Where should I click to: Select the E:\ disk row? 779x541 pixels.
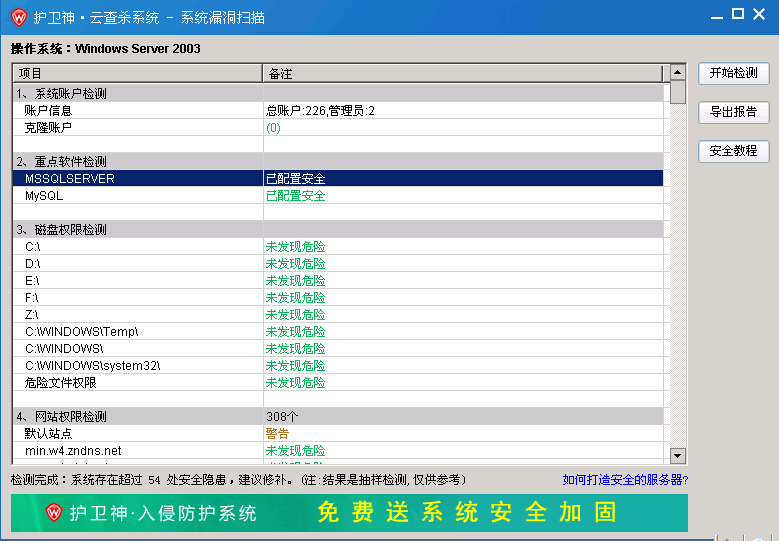[338, 281]
